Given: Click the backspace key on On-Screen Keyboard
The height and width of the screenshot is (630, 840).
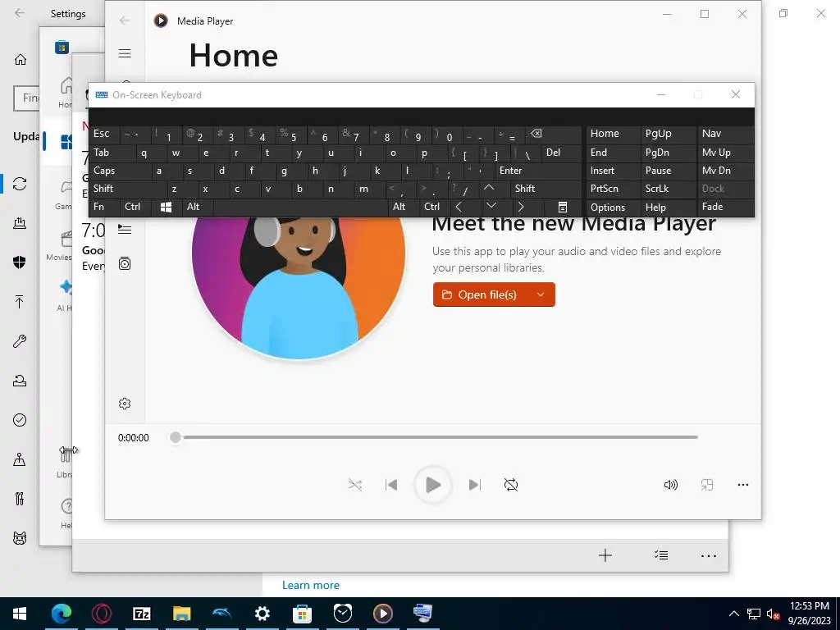Looking at the screenshot, I should pos(554,134).
